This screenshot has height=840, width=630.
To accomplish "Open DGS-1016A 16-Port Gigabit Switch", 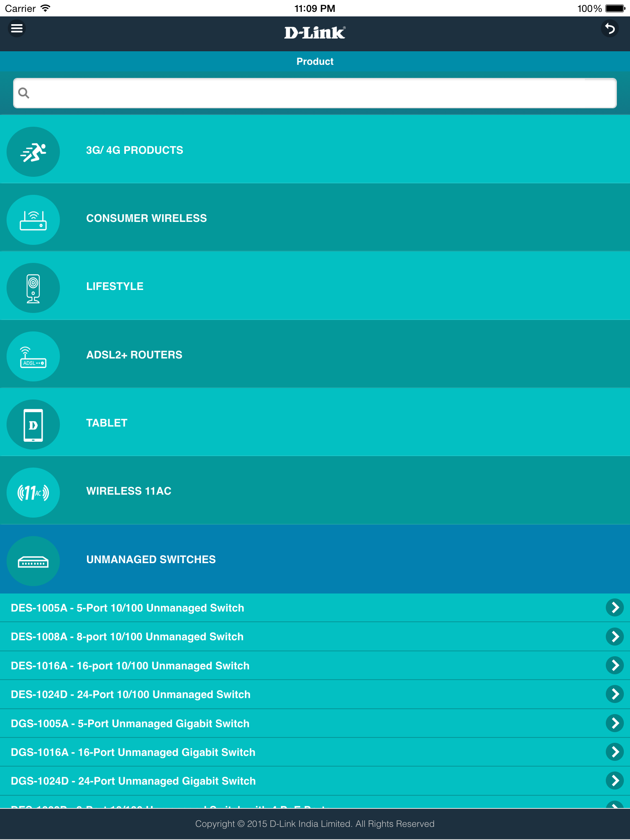I will pyautogui.click(x=315, y=752).
